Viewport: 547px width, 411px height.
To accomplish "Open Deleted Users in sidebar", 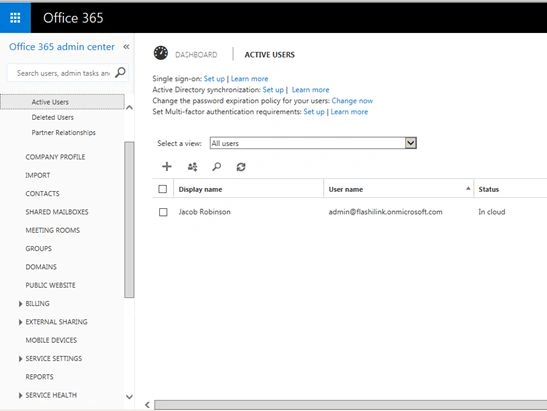I will coord(53,118).
